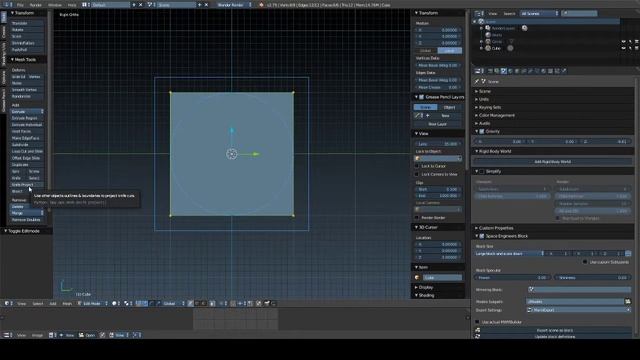Open the Help menu
Image resolution: width=640 pixels, height=360 pixels.
72,5
